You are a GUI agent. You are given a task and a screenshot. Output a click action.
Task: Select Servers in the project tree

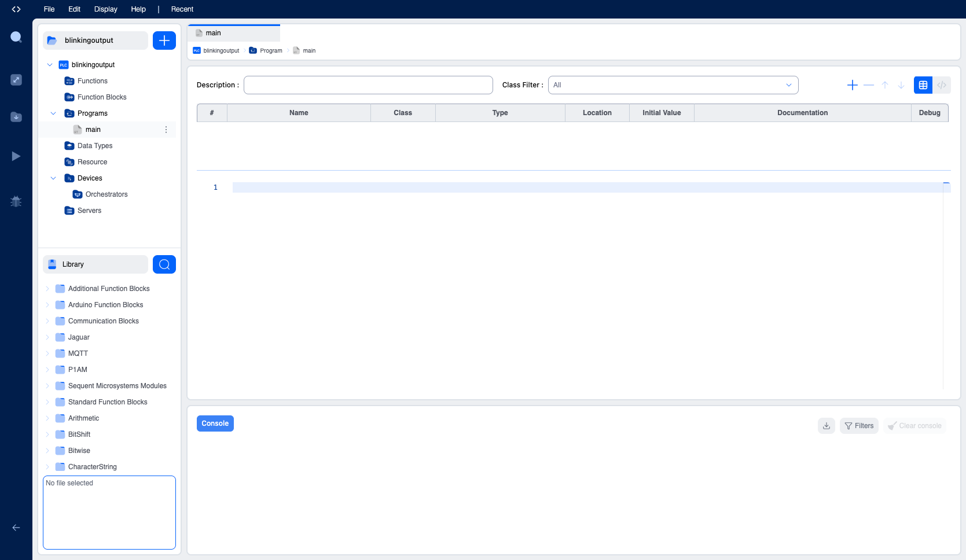[x=89, y=211]
